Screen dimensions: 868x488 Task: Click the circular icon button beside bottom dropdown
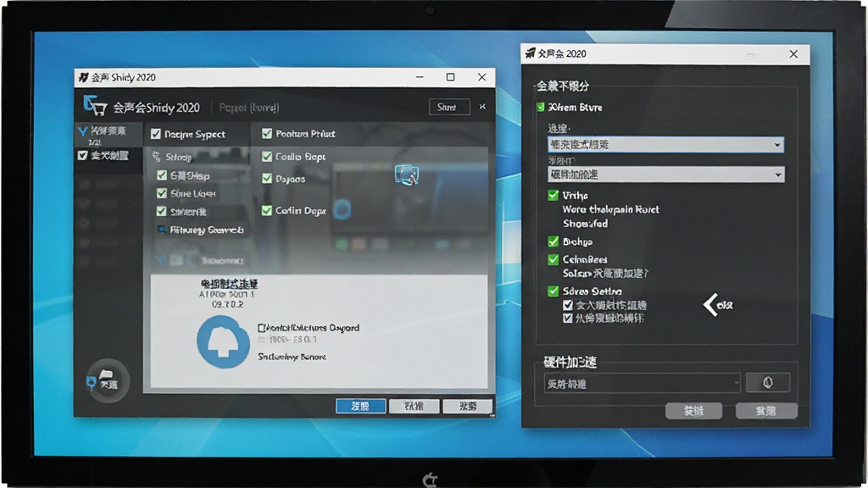(767, 382)
